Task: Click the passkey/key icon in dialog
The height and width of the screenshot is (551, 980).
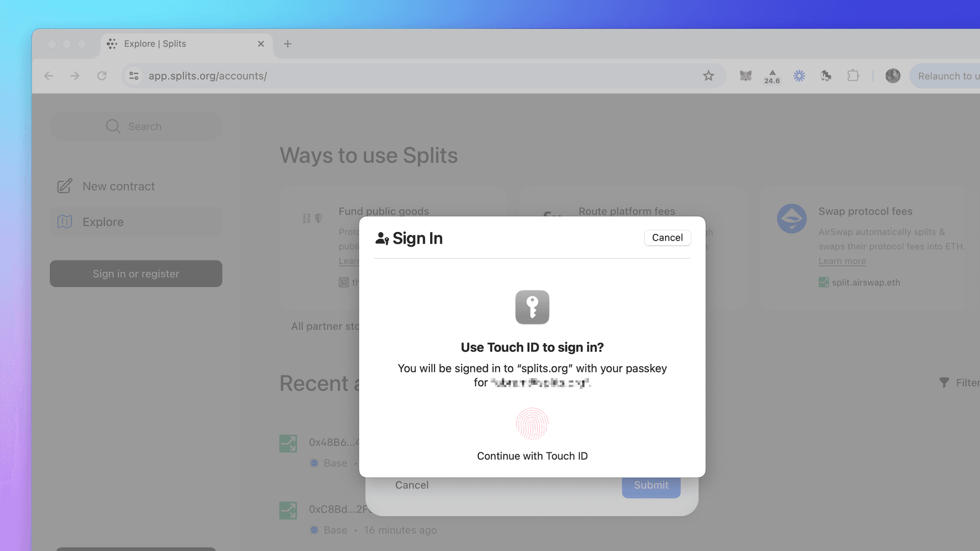Action: (x=532, y=306)
